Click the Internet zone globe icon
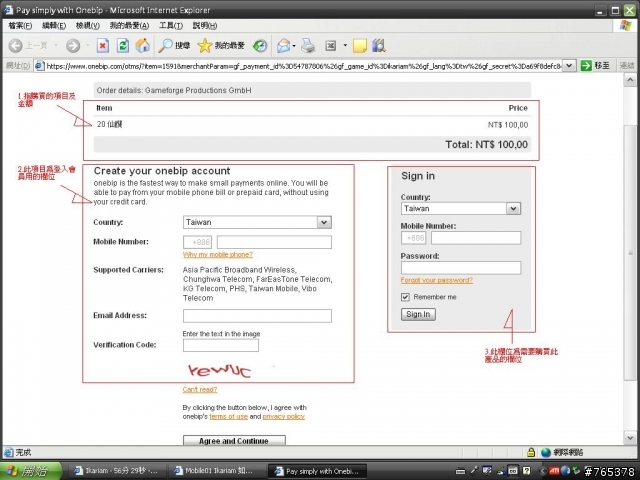 click(546, 452)
